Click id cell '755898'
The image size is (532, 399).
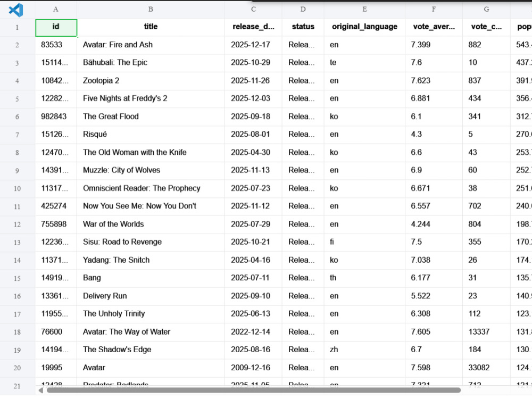click(56, 225)
